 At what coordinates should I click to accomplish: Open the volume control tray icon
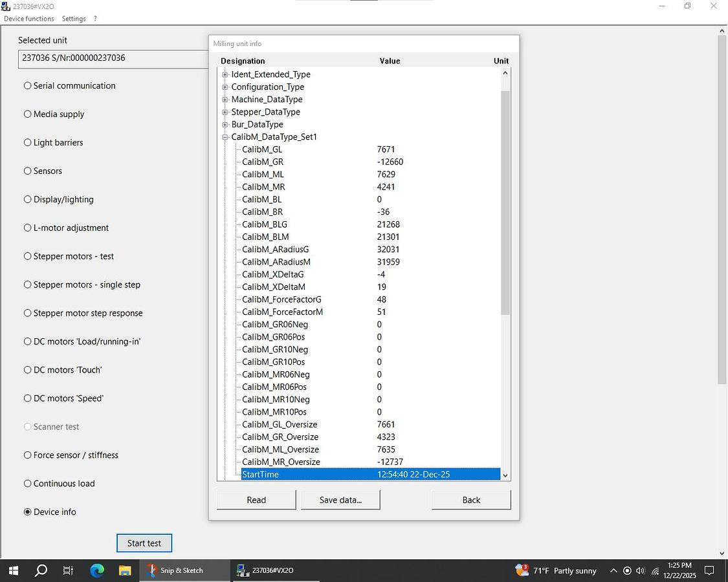[x=641, y=571]
